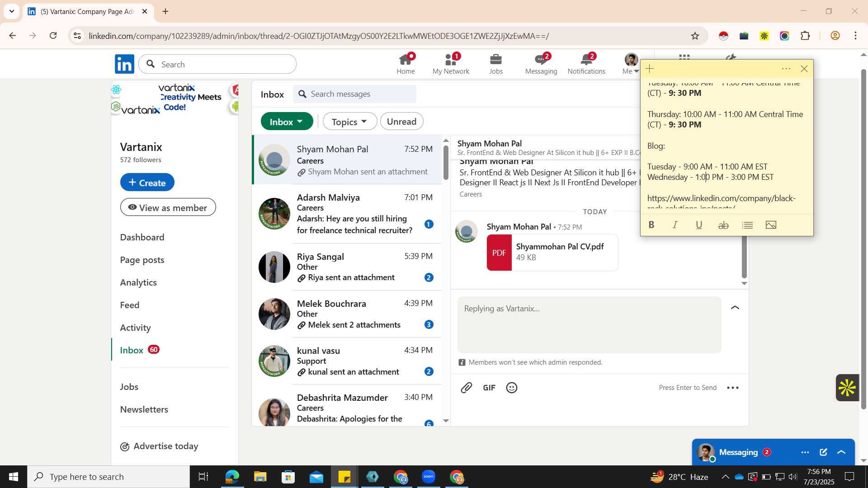The height and width of the screenshot is (488, 868).
Task: Open send options three-dot menu
Action: pyautogui.click(x=733, y=388)
